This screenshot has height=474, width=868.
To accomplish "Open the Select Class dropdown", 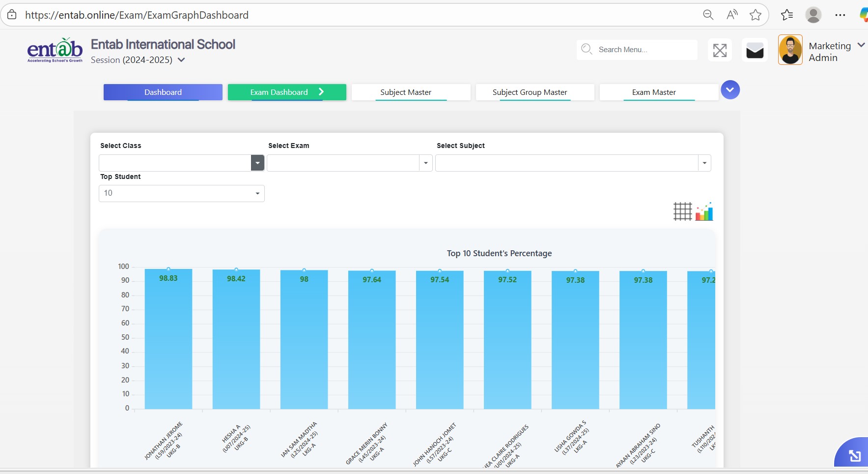I will (x=257, y=163).
